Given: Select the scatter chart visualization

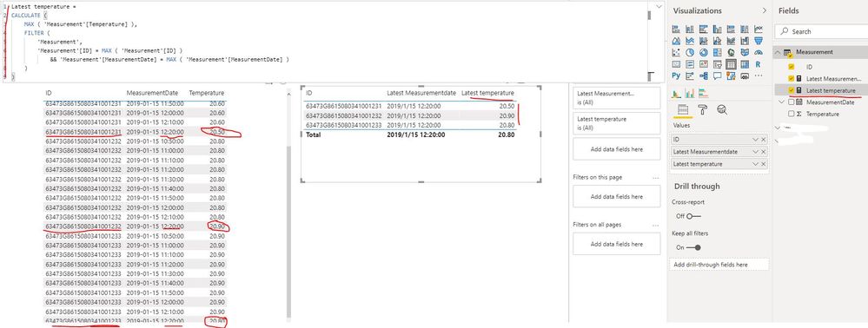Looking at the screenshot, I should point(676,53).
